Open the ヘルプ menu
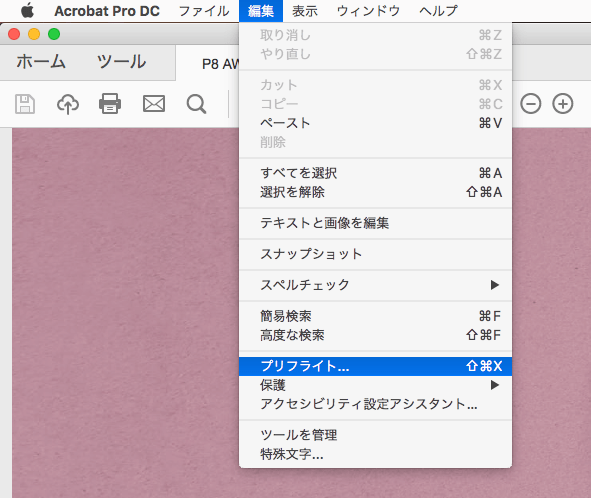 [x=438, y=11]
